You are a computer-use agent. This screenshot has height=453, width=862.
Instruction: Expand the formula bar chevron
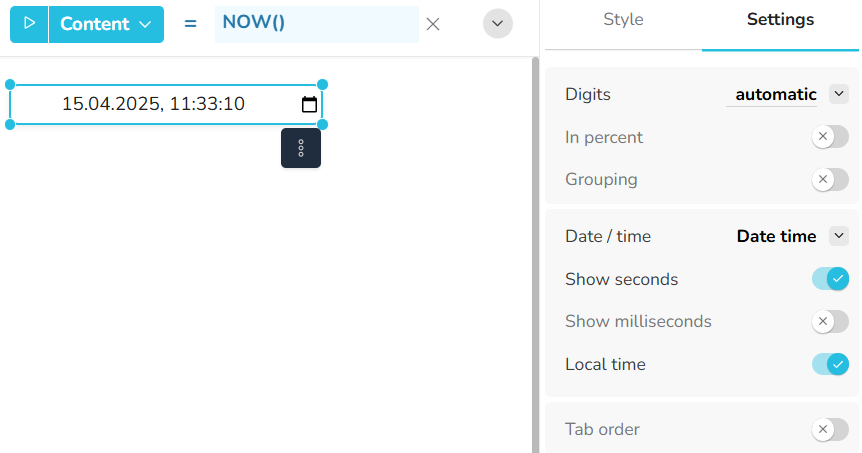pos(497,24)
